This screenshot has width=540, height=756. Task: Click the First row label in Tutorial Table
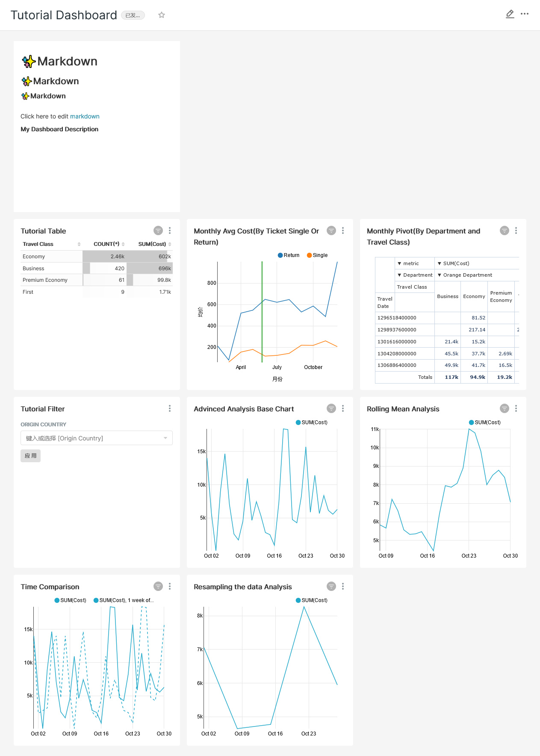28,292
